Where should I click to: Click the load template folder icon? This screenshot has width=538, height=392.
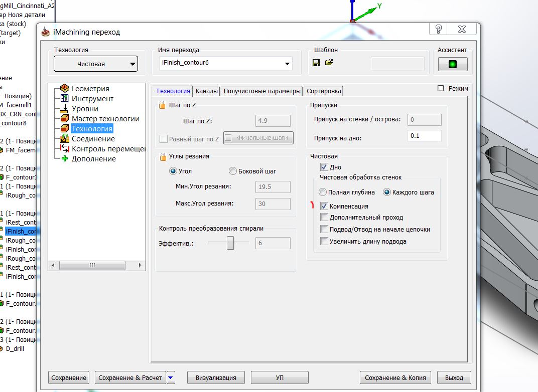click(329, 62)
